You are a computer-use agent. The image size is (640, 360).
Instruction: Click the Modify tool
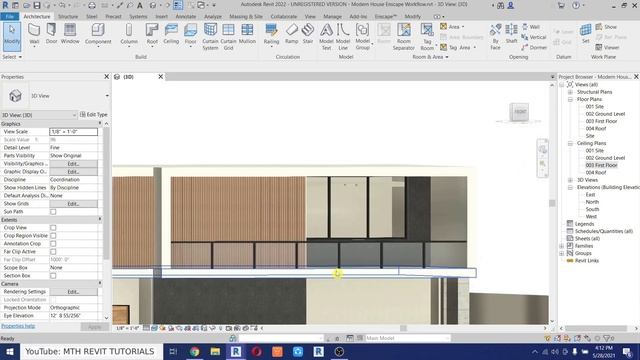click(12, 36)
